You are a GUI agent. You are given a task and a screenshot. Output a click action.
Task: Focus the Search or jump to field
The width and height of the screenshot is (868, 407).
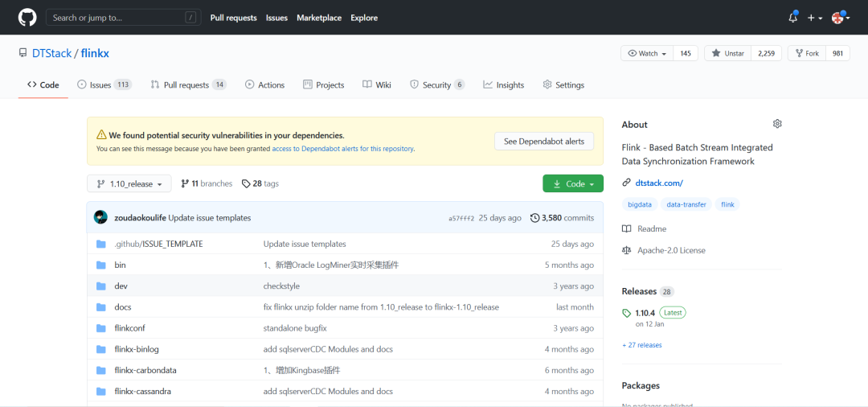point(124,18)
